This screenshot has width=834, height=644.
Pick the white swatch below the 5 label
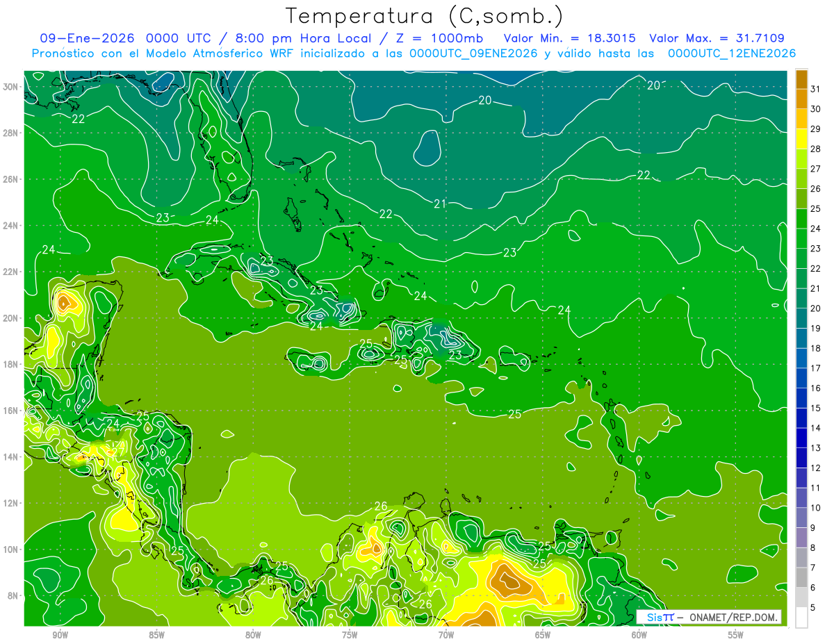click(x=801, y=617)
